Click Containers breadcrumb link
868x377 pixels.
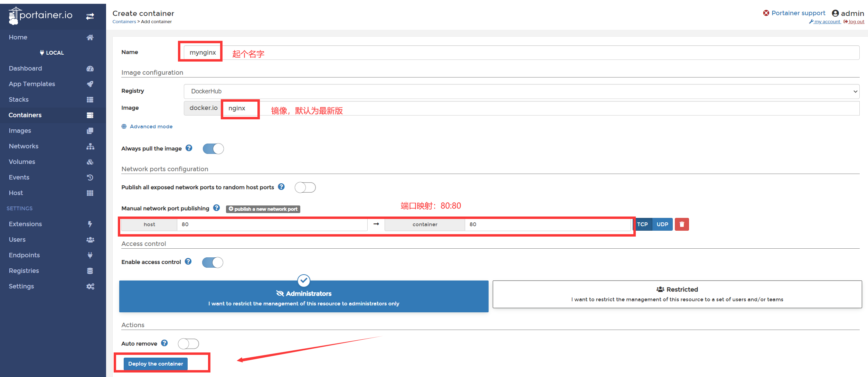(124, 21)
